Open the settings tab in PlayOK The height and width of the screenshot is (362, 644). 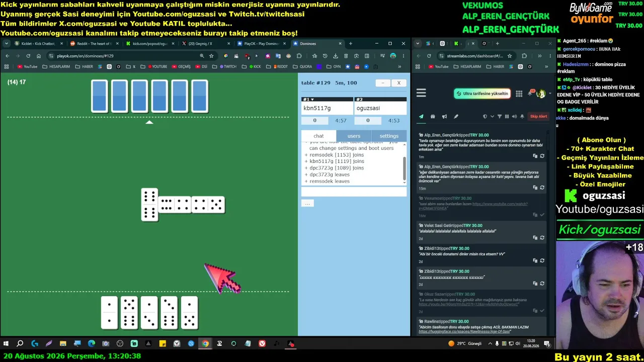click(x=389, y=136)
